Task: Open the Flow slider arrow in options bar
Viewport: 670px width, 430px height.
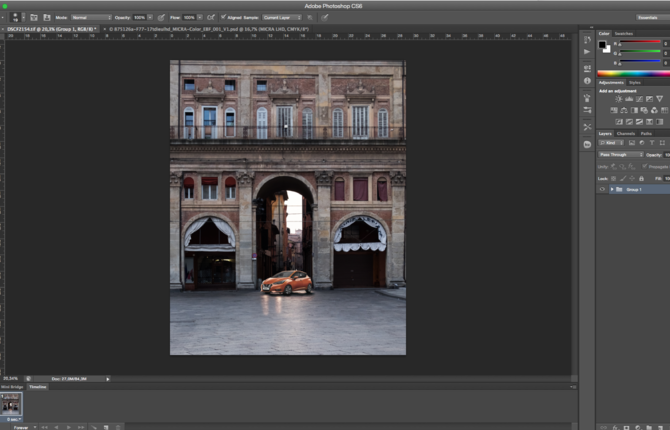Action: (x=200, y=18)
